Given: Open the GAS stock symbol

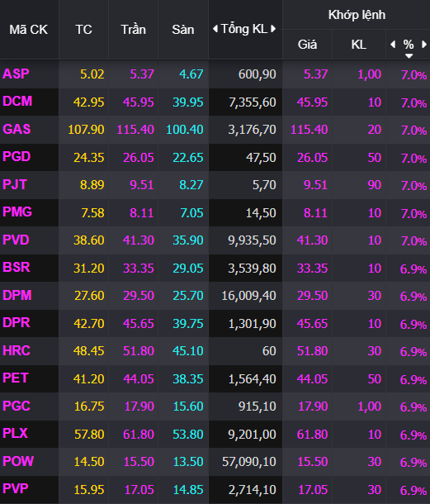Looking at the screenshot, I should (x=17, y=129).
